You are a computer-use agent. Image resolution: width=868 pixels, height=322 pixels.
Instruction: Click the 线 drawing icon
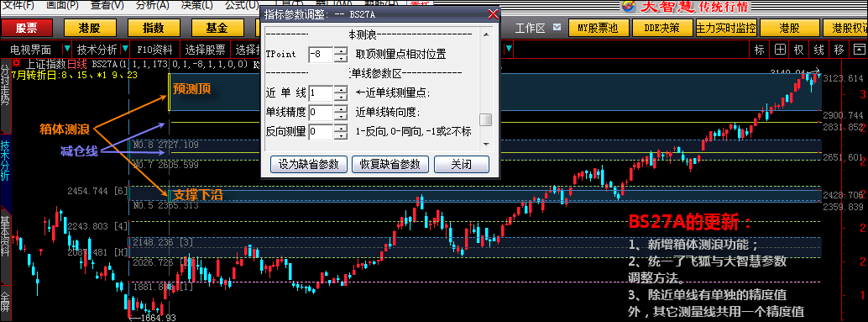[818, 50]
